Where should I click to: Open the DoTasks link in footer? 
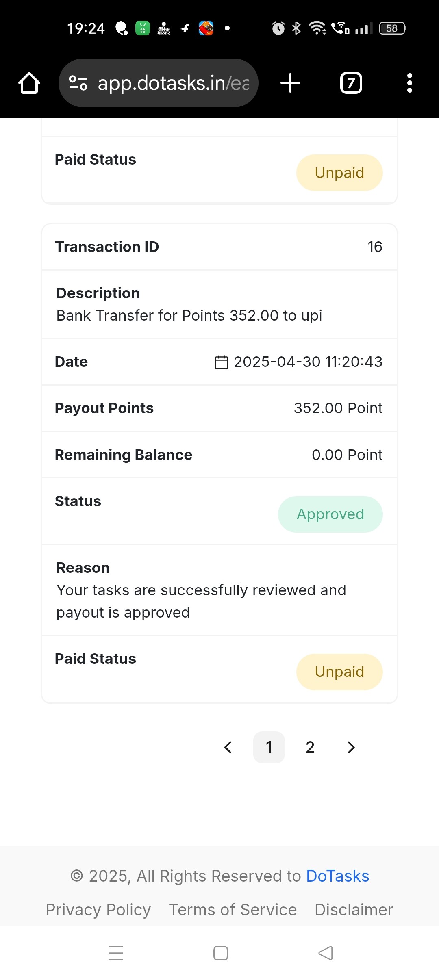pos(337,876)
